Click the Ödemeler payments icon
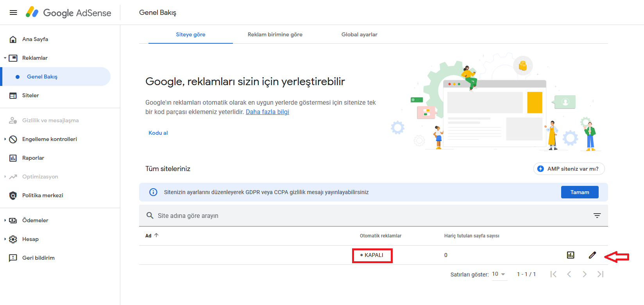This screenshot has height=305, width=644. click(13, 220)
